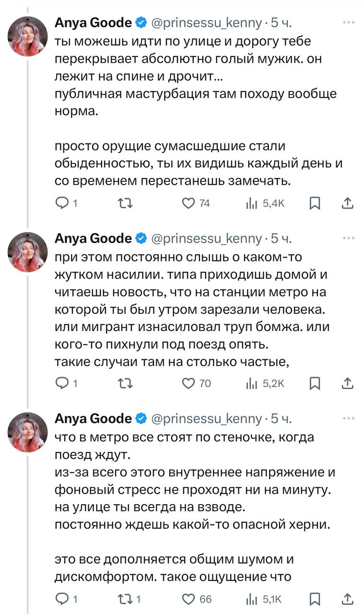Screen dimensions: 364x614
Task: Open more options on second tweet
Action: [349, 238]
